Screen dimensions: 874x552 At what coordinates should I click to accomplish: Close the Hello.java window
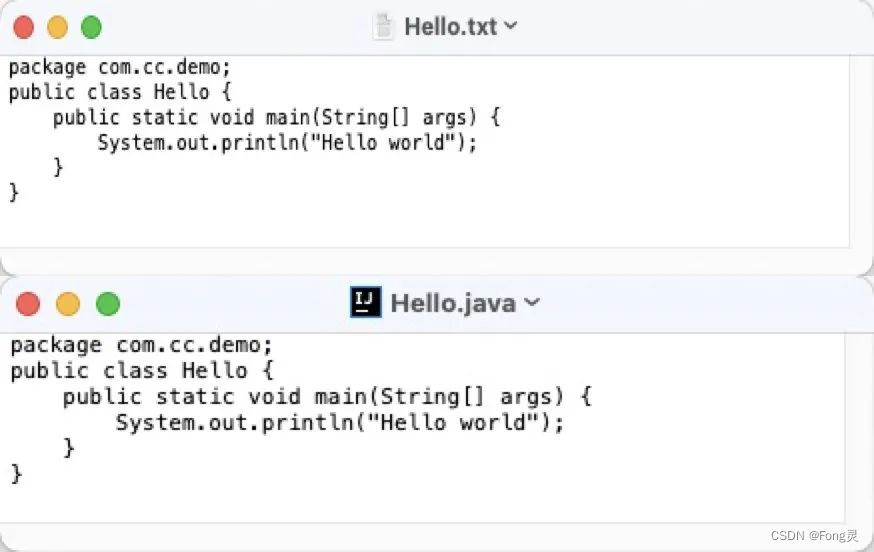pyautogui.click(x=28, y=304)
